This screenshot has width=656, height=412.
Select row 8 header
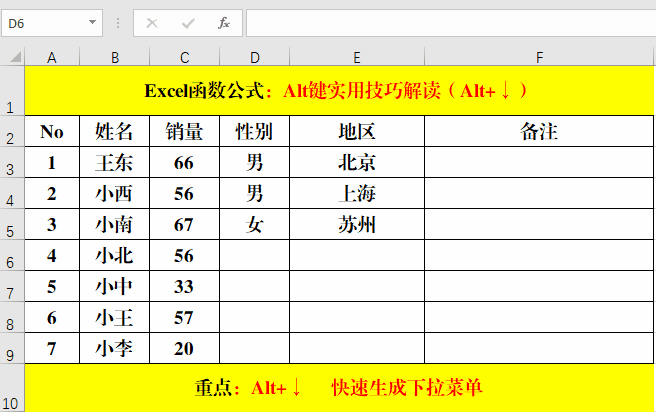[12, 317]
